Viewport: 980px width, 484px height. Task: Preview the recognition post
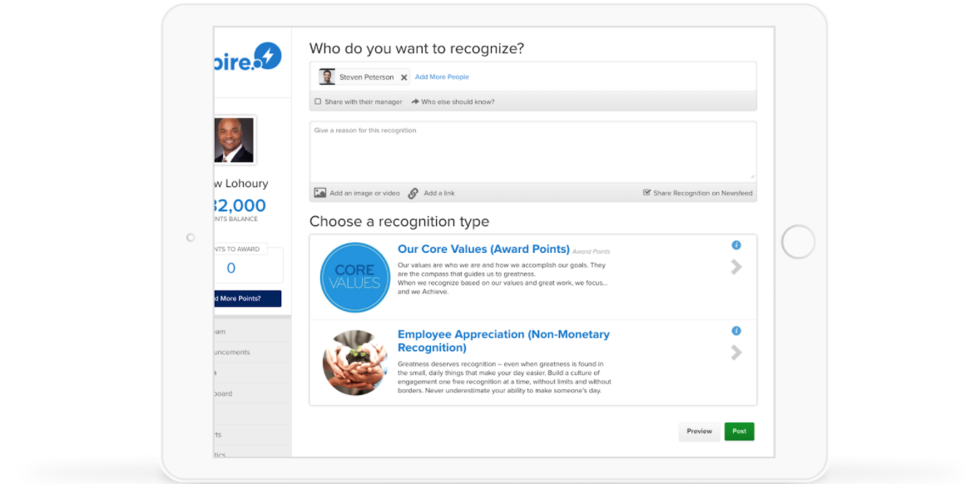pyautogui.click(x=699, y=431)
